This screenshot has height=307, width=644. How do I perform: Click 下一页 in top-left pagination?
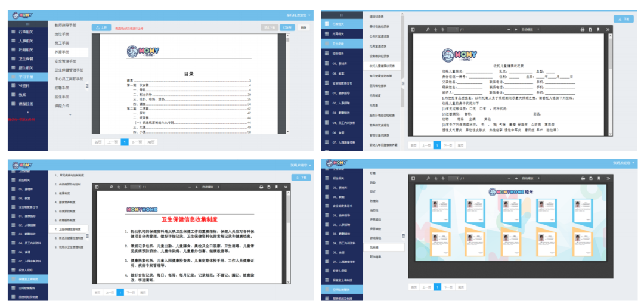(138, 142)
